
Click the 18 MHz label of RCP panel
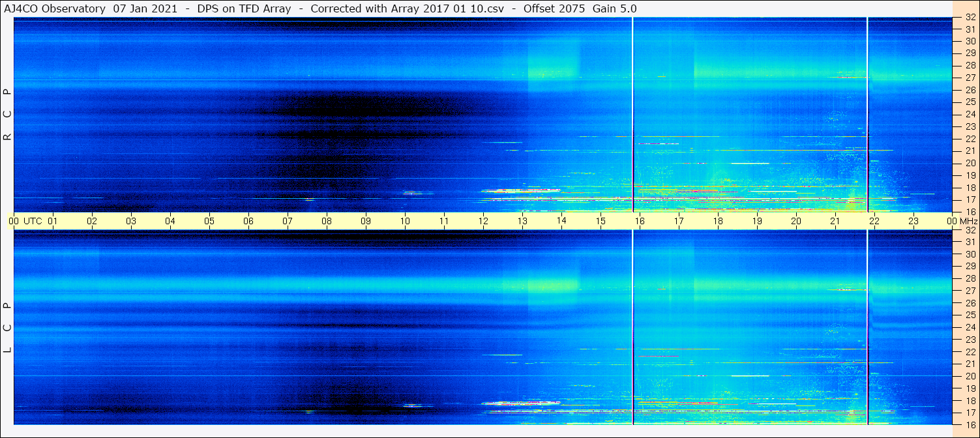point(970,188)
